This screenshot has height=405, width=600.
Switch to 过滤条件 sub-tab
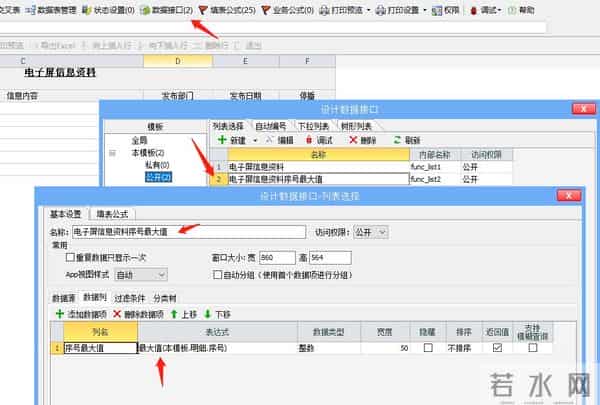pos(130,298)
